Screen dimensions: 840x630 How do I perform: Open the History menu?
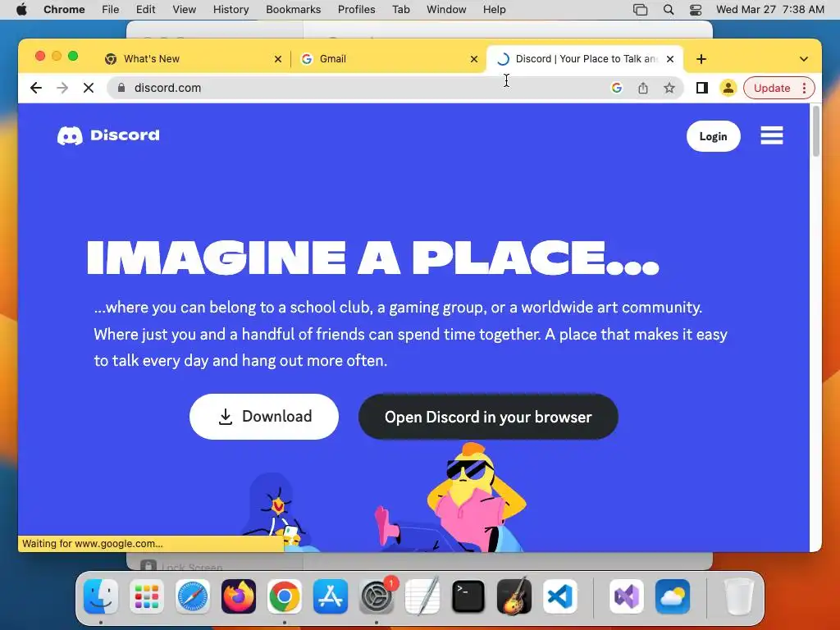(231, 10)
